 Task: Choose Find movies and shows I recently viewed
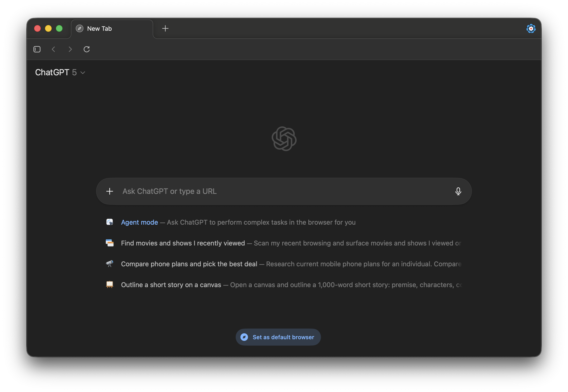pyautogui.click(x=183, y=243)
